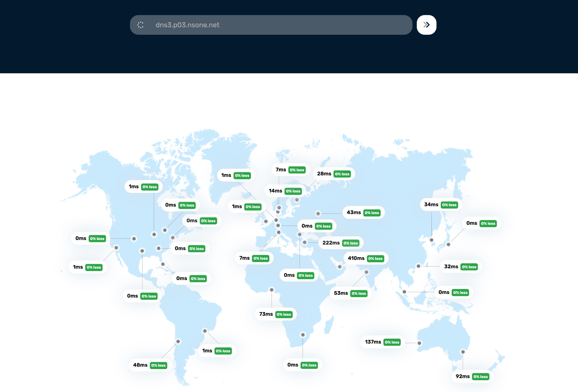Click the map dot above 73ms label

click(272, 290)
